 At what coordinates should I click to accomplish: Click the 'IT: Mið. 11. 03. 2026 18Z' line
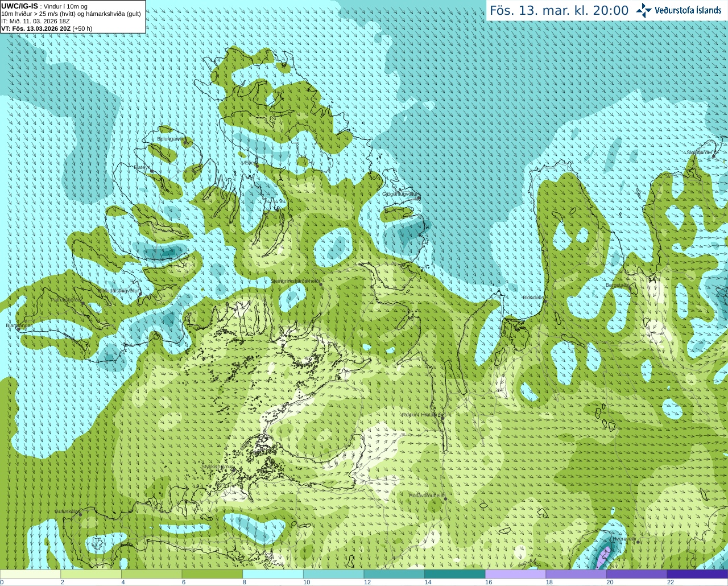[x=35, y=21]
